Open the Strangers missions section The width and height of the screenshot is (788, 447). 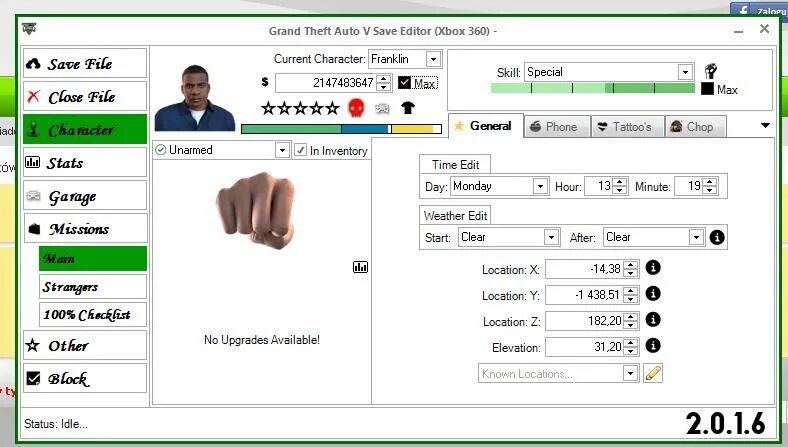click(93, 287)
